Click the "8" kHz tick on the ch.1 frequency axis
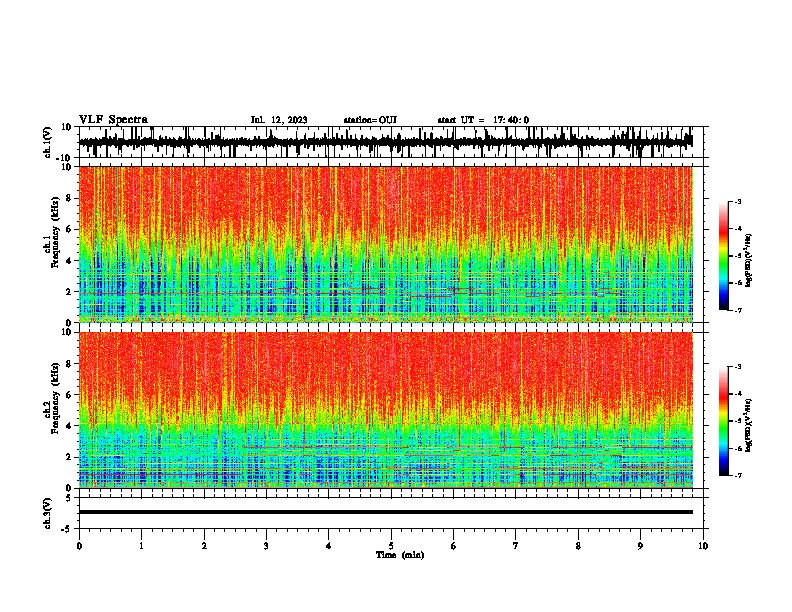 69,198
